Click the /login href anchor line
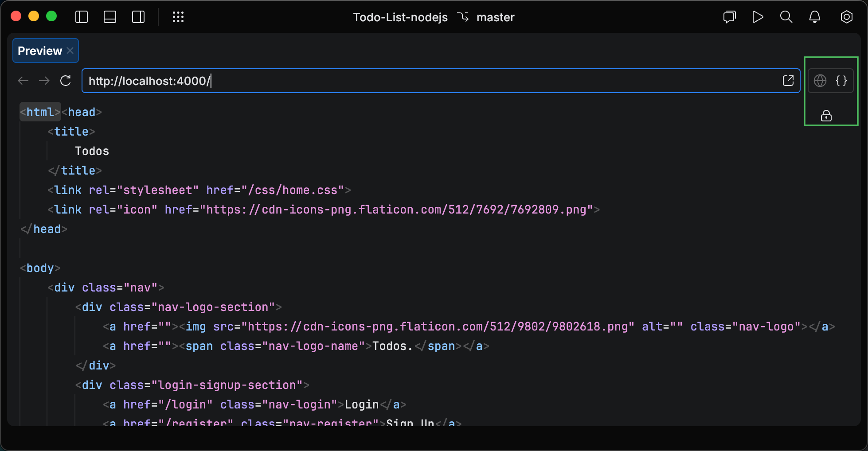Screen dimensions: 868x451 coord(255,404)
